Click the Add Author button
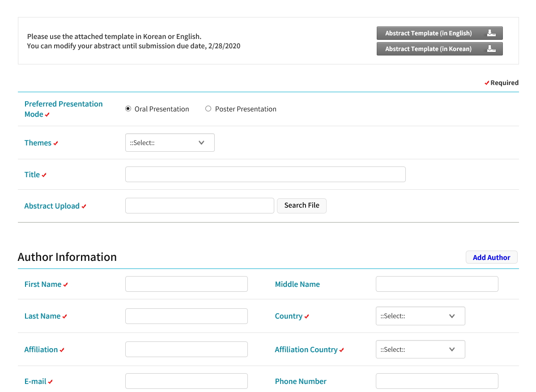 click(492, 257)
